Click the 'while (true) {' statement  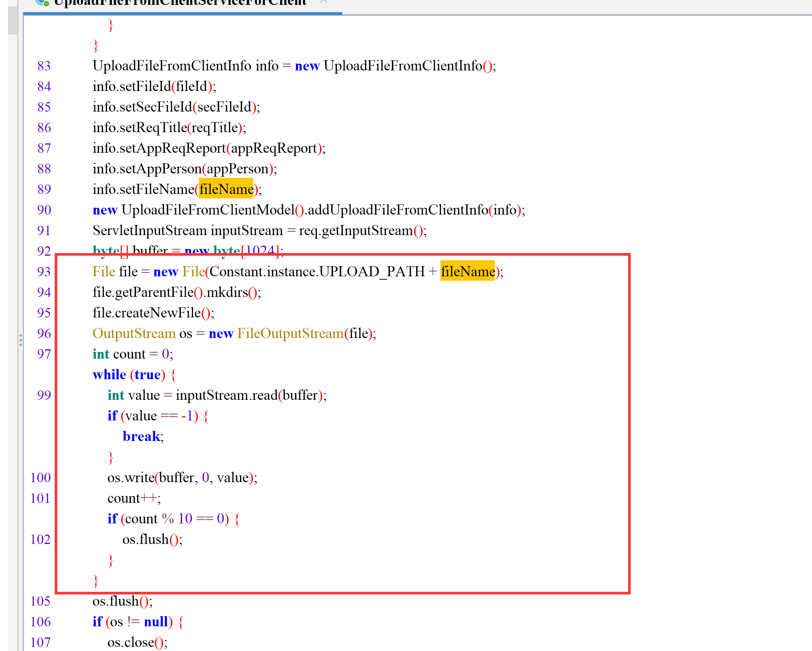(x=134, y=375)
